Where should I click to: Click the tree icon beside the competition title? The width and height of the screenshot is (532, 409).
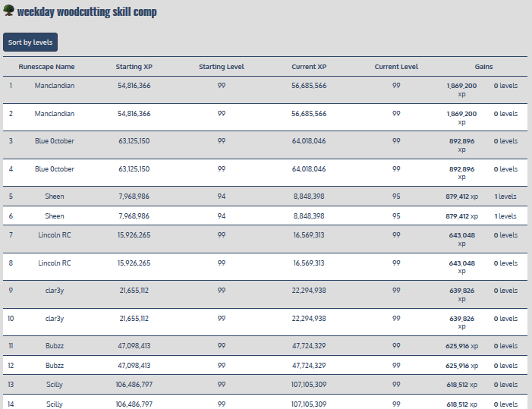click(9, 11)
